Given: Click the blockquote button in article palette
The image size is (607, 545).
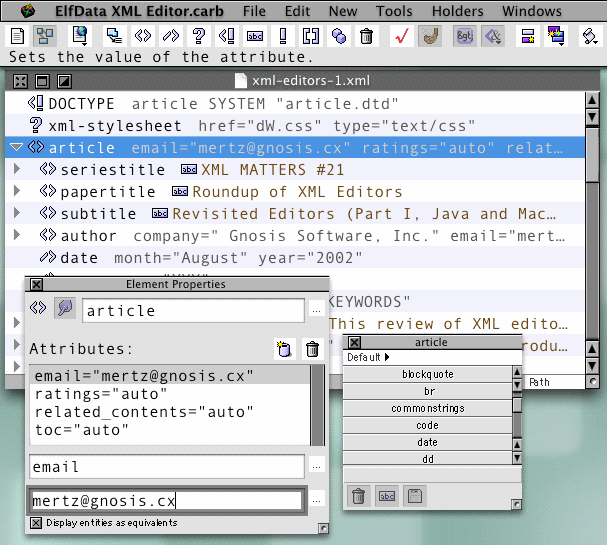Looking at the screenshot, I should [427, 374].
